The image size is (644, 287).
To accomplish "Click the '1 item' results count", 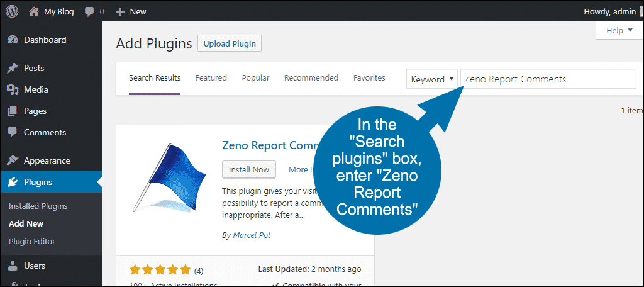I will point(631,110).
